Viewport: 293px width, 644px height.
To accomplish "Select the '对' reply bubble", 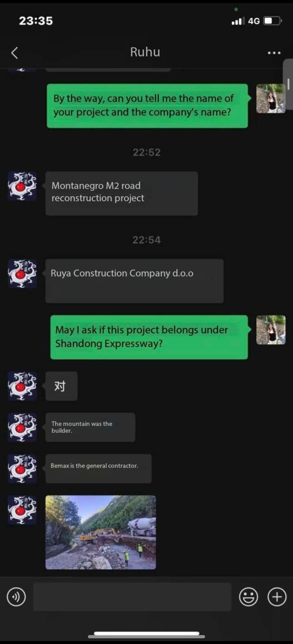I will (62, 386).
